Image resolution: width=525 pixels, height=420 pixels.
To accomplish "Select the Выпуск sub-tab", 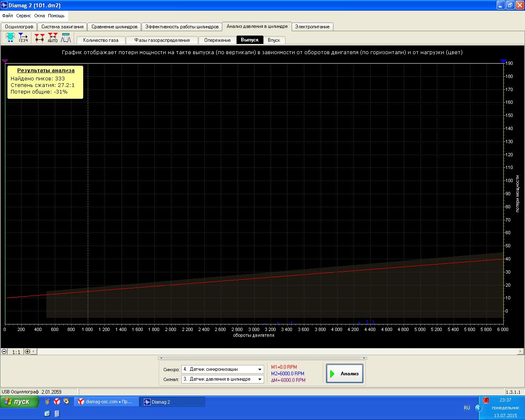I will 250,40.
